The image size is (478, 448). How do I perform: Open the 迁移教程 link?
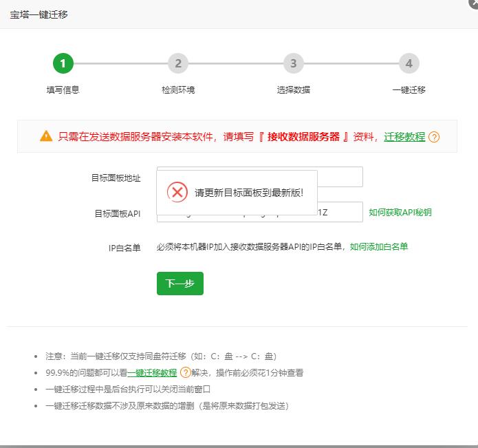coord(404,137)
